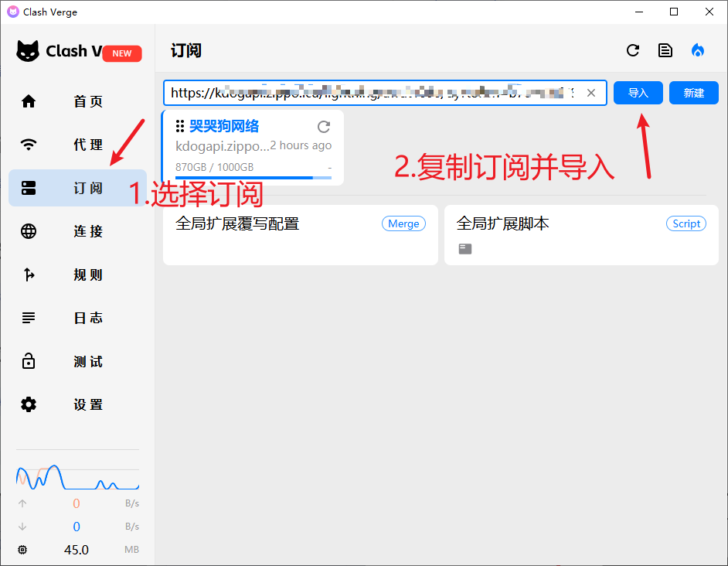Select the 订阅 profiles menu item
Screen dimensions: 728x566
(x=77, y=188)
